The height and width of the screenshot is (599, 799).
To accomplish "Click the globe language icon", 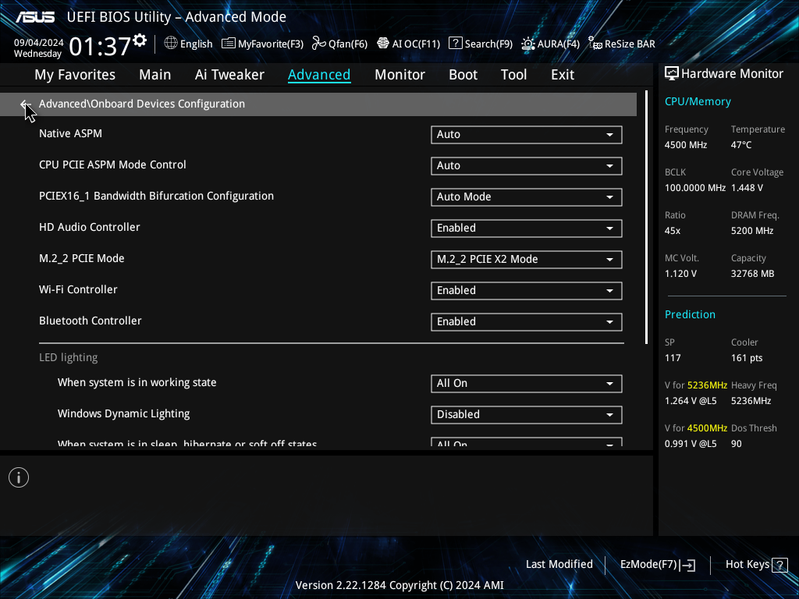I will (x=171, y=43).
